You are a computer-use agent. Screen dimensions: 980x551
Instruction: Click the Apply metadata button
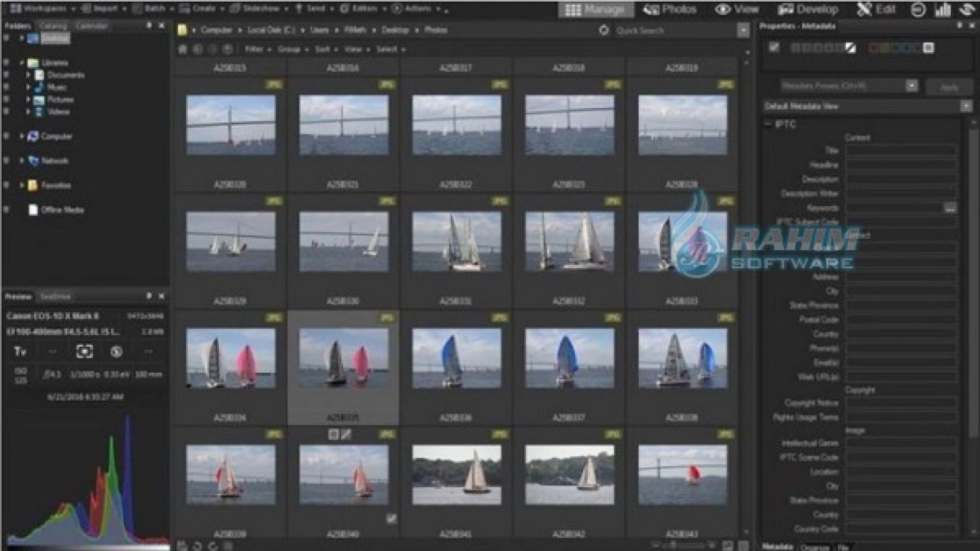949,87
